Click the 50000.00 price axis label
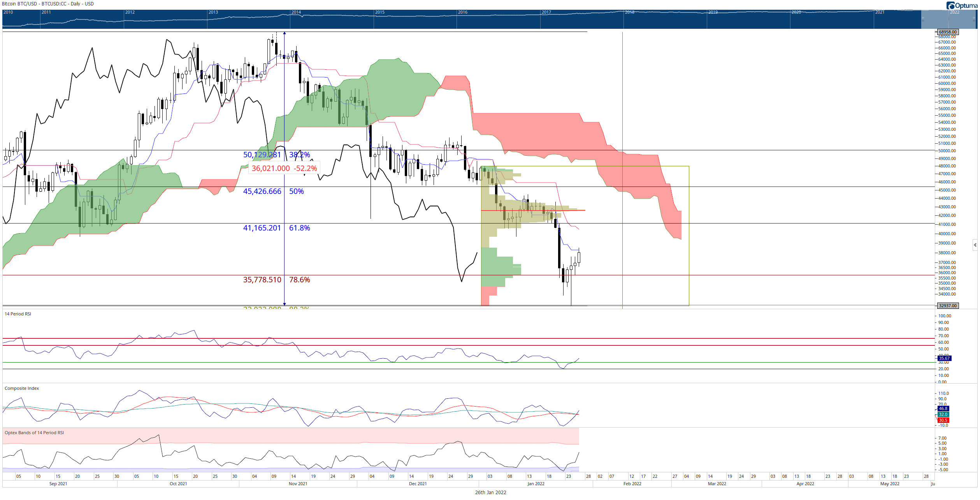The width and height of the screenshot is (980, 500). (947, 151)
